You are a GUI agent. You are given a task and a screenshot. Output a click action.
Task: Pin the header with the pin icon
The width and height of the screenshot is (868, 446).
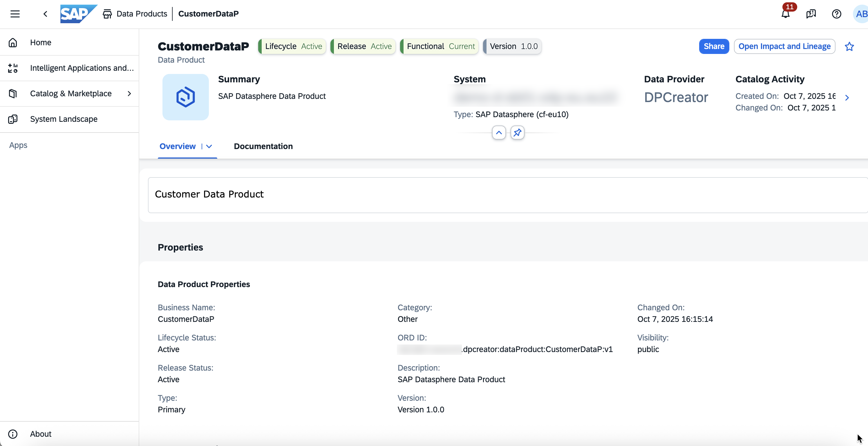point(517,133)
